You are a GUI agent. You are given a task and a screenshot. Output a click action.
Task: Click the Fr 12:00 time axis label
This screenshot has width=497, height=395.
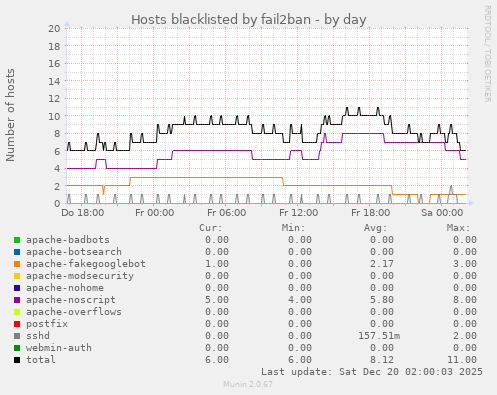click(298, 213)
